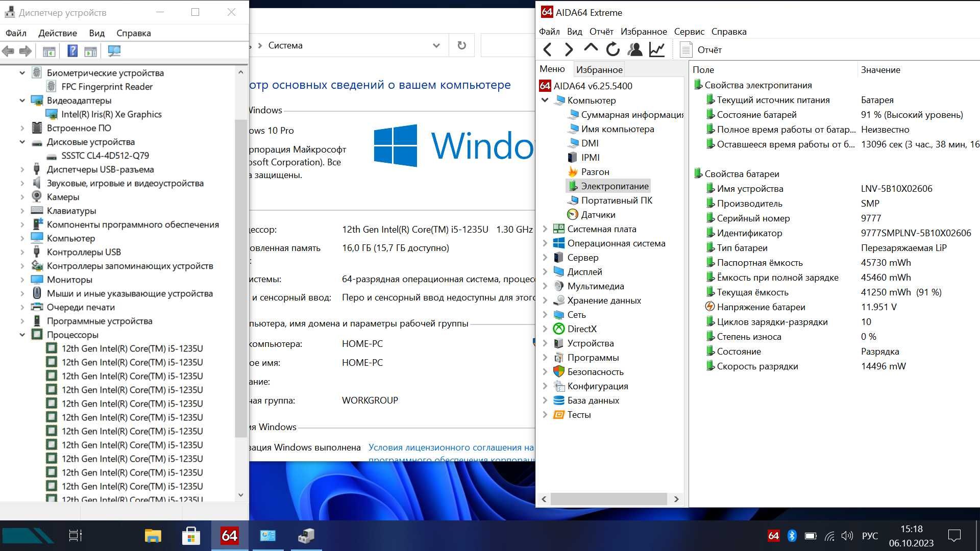
Task: Go forward in the AIDA64 toolbar
Action: pos(569,49)
